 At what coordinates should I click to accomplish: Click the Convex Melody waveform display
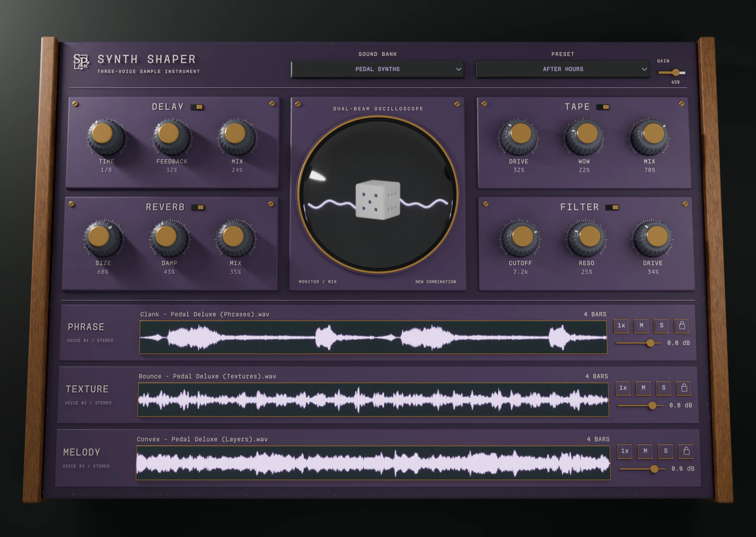tap(373, 463)
